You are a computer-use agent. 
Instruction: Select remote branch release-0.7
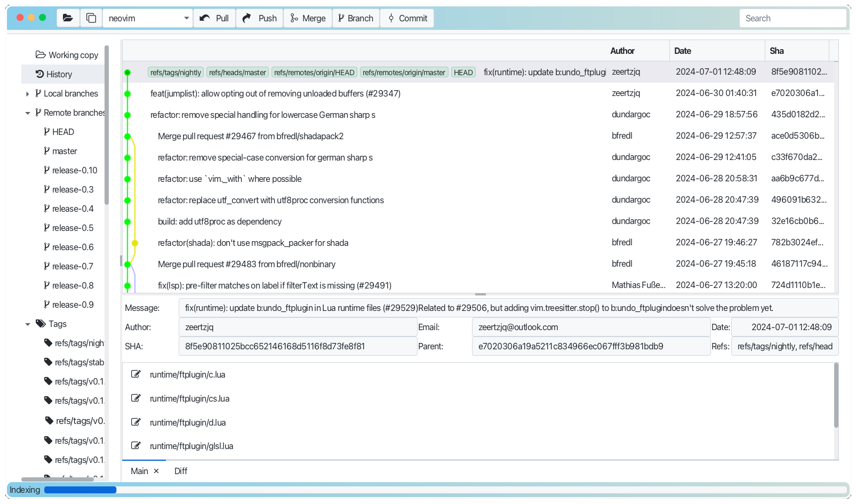pyautogui.click(x=73, y=266)
